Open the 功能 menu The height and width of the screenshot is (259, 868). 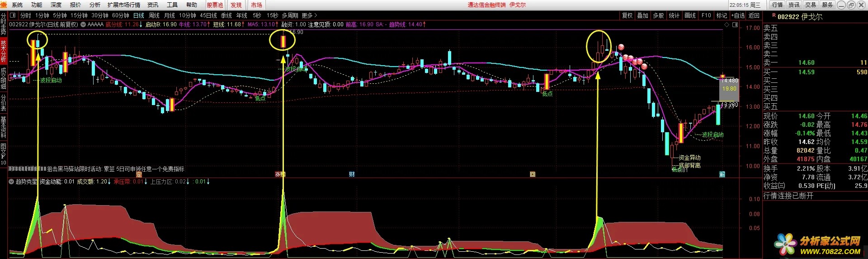point(37,5)
